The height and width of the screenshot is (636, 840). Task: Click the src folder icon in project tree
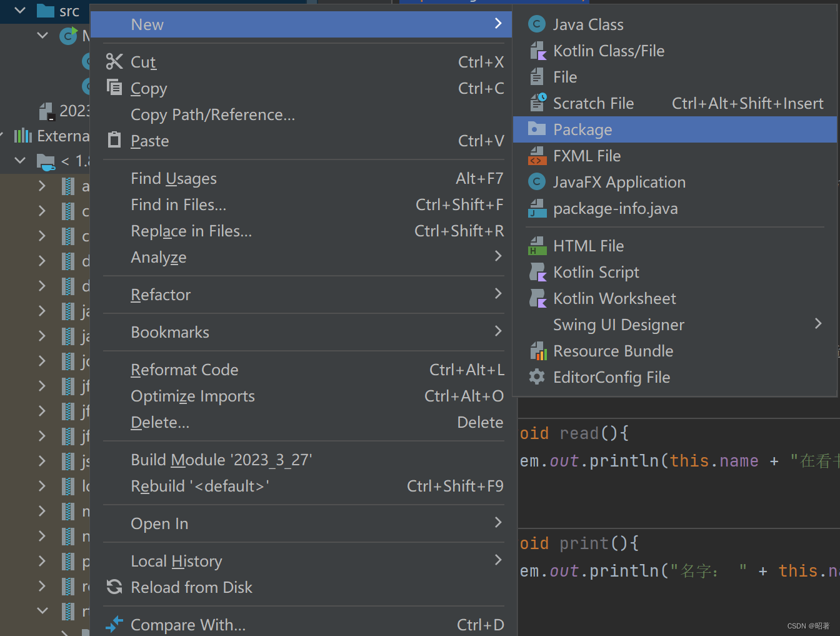coord(46,10)
